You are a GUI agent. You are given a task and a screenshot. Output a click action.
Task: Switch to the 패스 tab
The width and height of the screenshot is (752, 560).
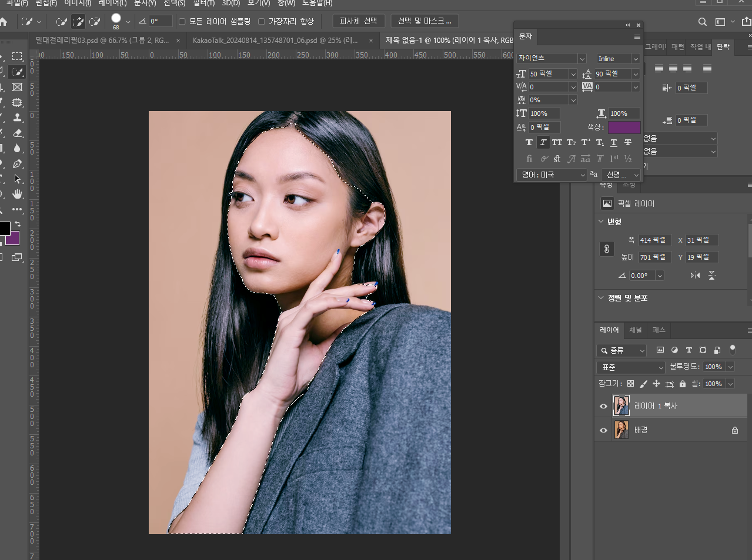[x=659, y=330]
